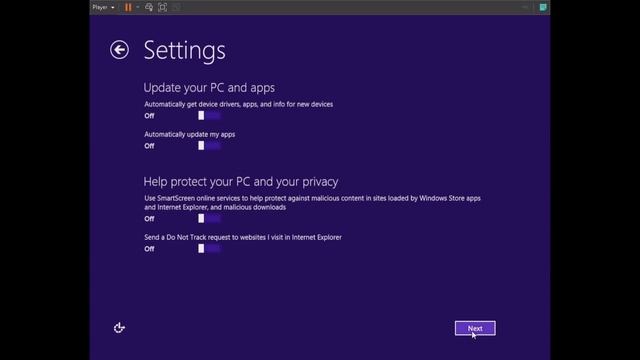This screenshot has width=640, height=360.
Task: Click the green notes icon in VM toolbar
Action: tap(543, 7)
